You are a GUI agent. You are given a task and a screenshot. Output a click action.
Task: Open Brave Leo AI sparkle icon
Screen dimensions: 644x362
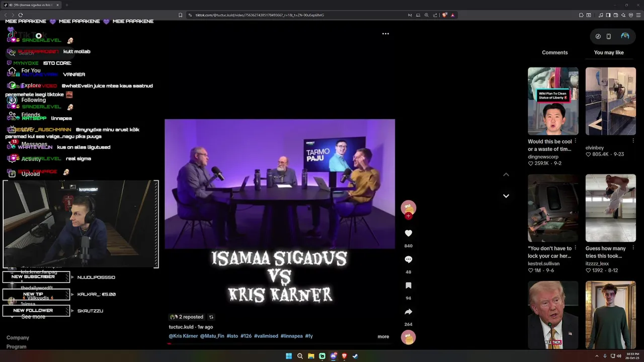[x=623, y=15]
